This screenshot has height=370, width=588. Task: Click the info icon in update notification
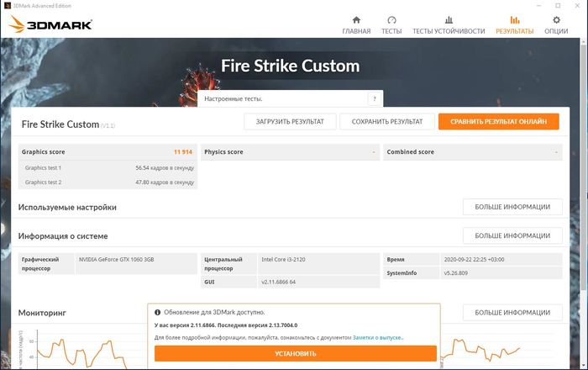click(158, 312)
